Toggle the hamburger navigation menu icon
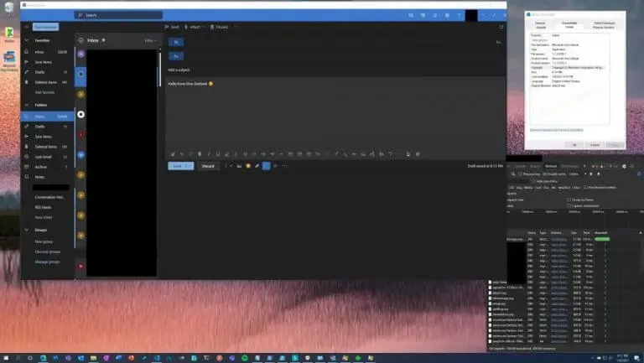This screenshot has width=644, height=363. point(26,27)
